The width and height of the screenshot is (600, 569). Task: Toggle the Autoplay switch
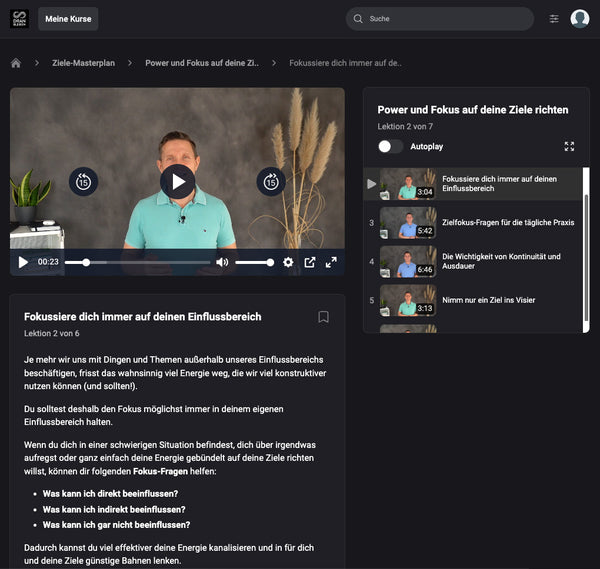[390, 146]
